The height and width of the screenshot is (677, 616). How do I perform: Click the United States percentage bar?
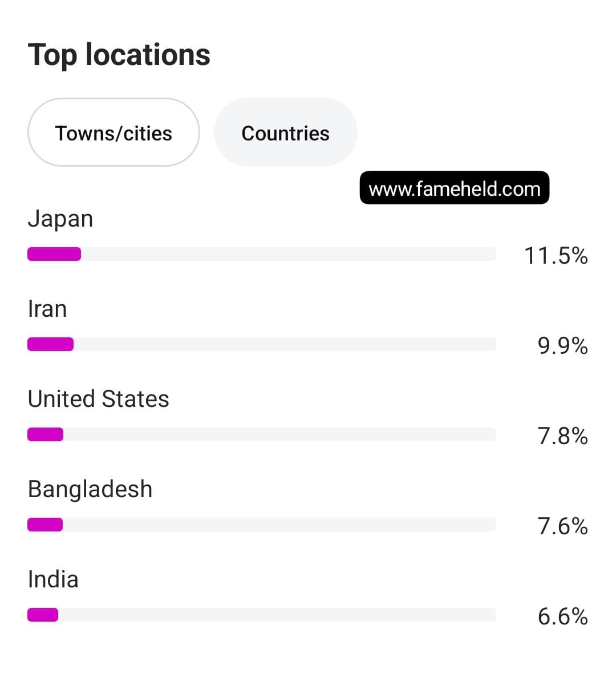click(262, 434)
